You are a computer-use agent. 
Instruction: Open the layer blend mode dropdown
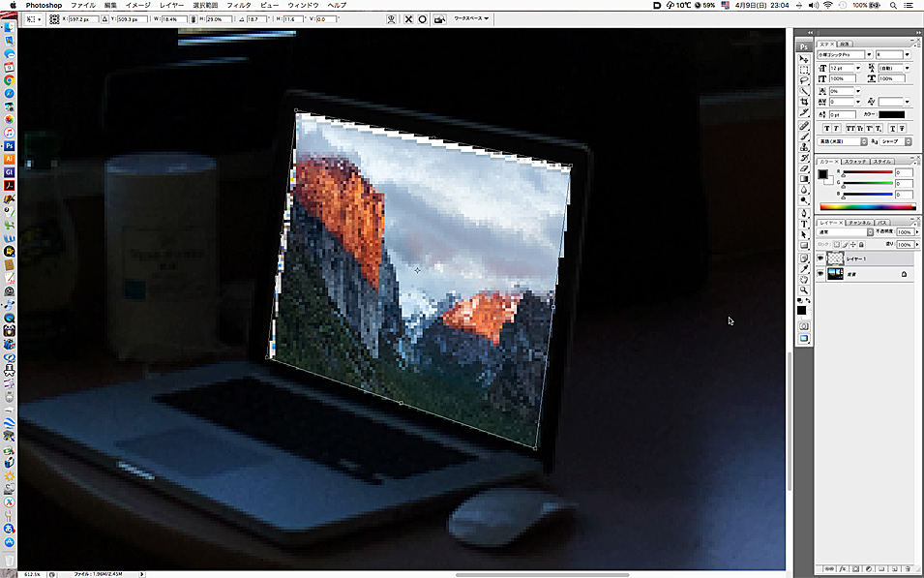pos(845,232)
